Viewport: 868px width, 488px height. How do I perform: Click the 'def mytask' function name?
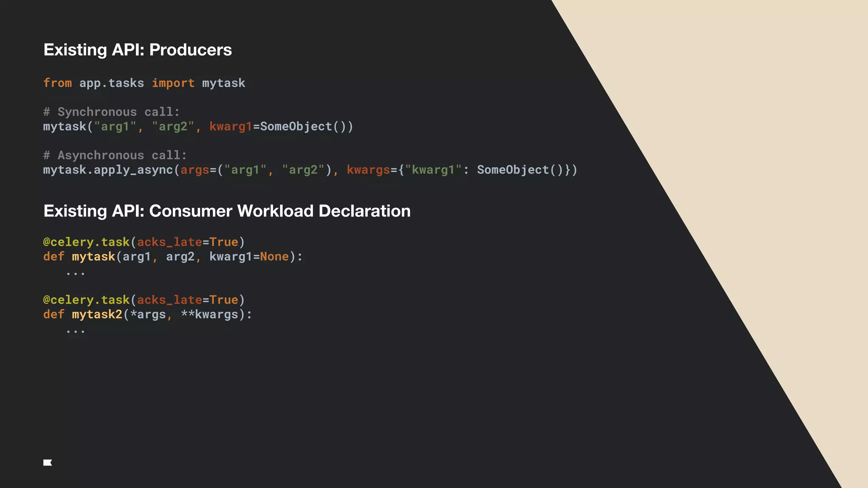93,257
